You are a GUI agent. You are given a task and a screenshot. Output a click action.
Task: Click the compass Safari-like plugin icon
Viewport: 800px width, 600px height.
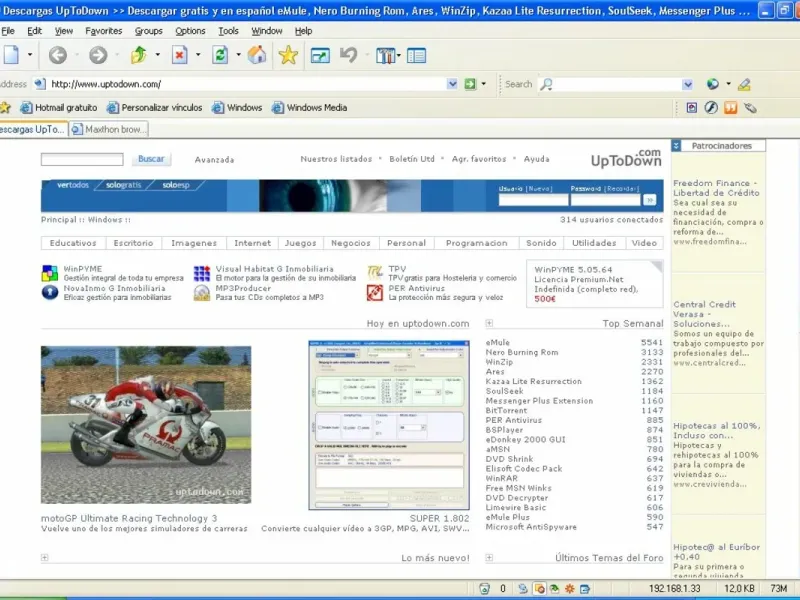(x=711, y=108)
